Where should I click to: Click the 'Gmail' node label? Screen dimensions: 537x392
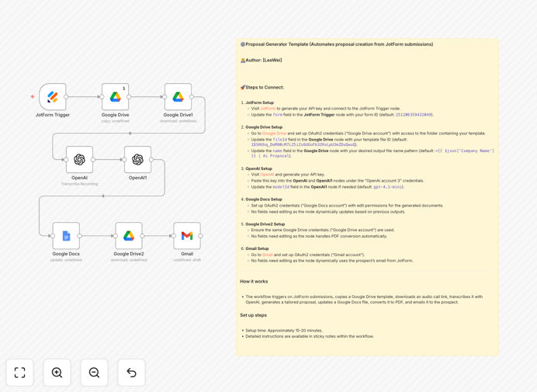(187, 254)
